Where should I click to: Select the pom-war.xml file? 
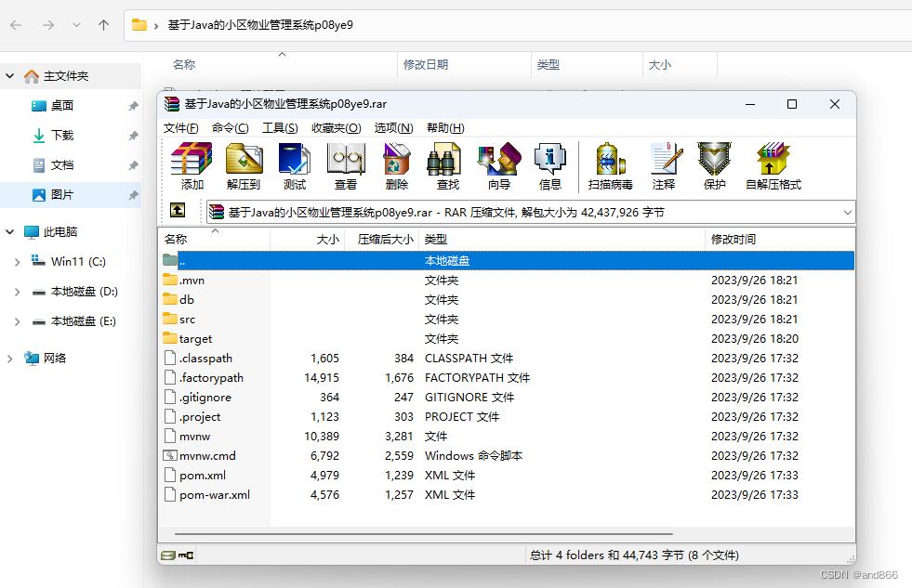507,495
